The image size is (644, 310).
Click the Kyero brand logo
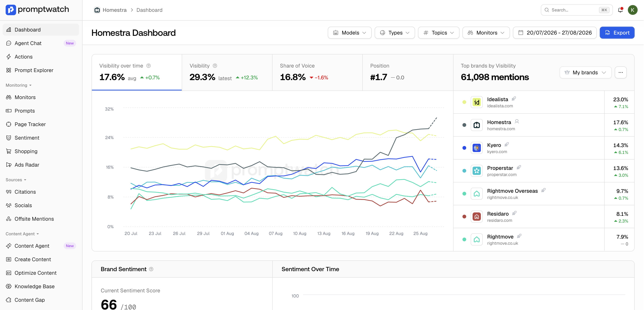click(x=477, y=148)
